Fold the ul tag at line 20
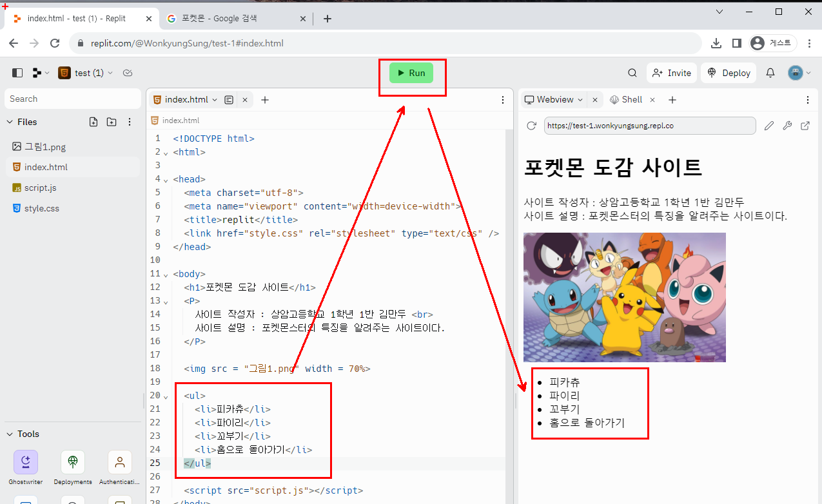Viewport: 822px width, 504px height. point(166,396)
